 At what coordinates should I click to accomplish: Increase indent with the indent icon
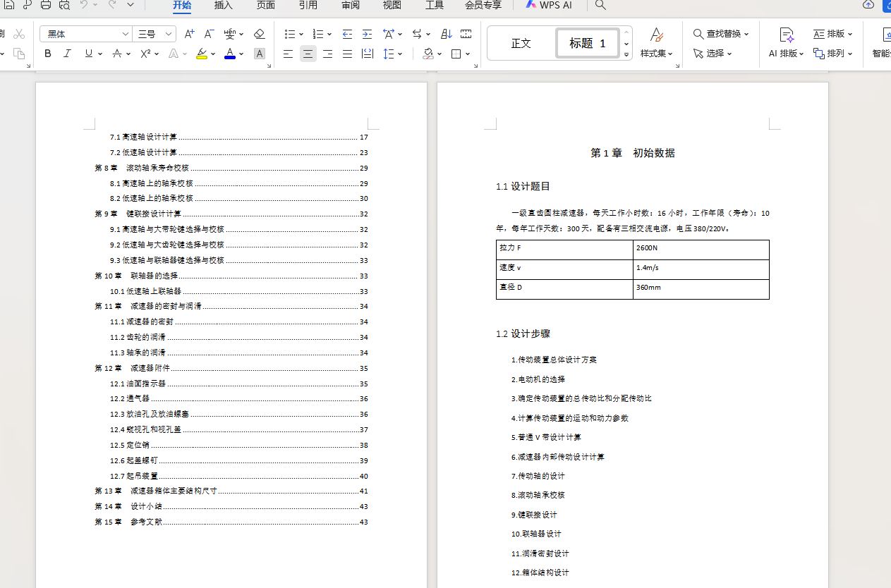pos(367,34)
